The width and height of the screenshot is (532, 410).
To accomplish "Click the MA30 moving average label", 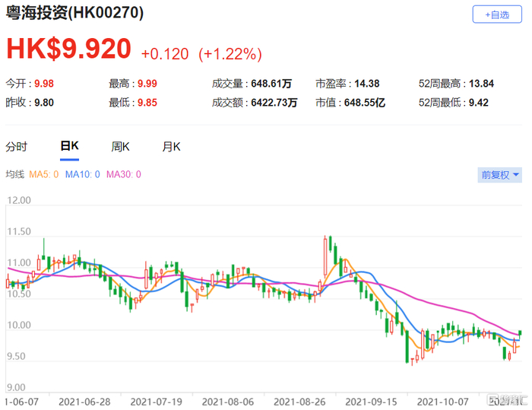I will [123, 175].
